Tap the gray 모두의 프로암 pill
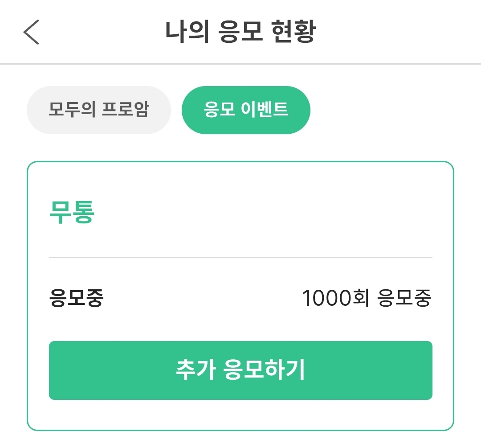The image size is (481, 448). [98, 110]
